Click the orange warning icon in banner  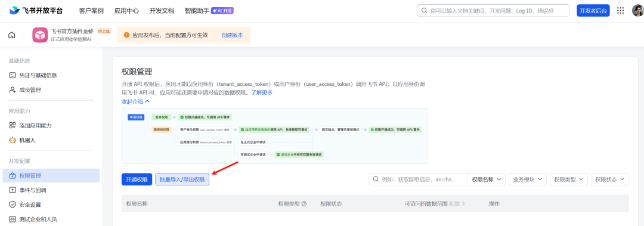point(126,35)
